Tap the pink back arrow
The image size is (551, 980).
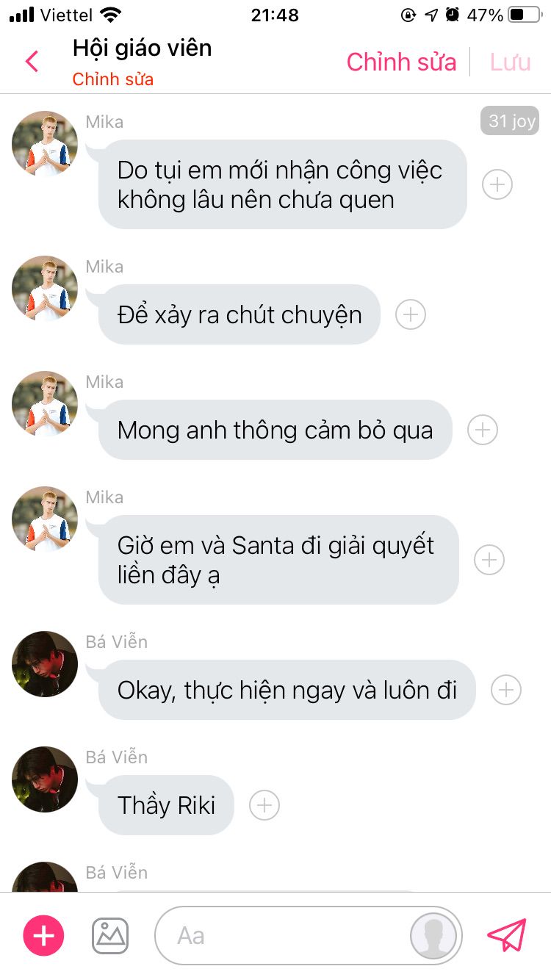tap(32, 62)
